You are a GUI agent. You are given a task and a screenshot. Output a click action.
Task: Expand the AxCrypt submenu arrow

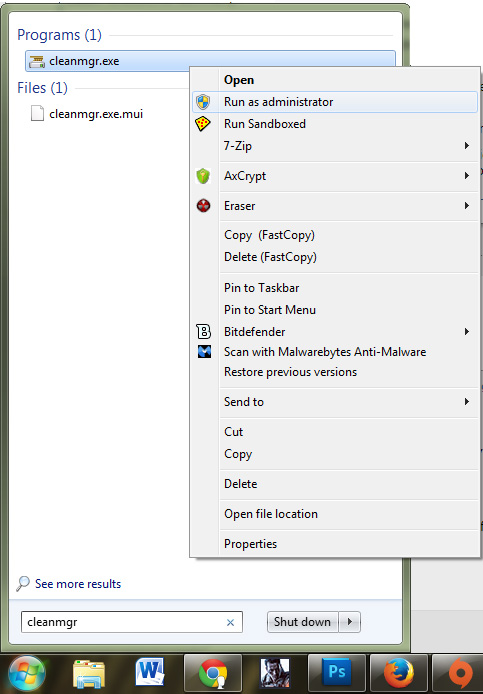point(467,176)
